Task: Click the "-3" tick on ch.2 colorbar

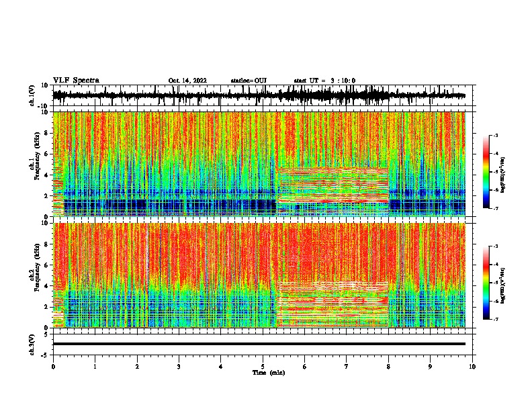Action: coord(496,246)
